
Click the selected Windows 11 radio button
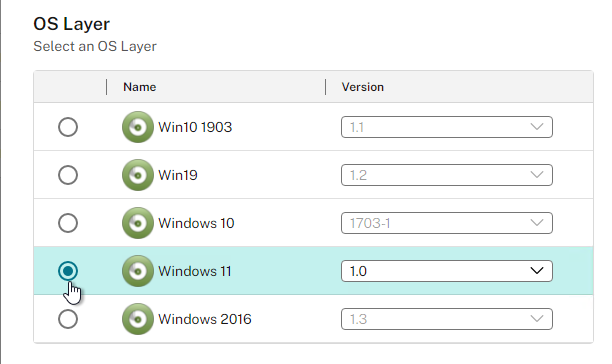(x=68, y=271)
